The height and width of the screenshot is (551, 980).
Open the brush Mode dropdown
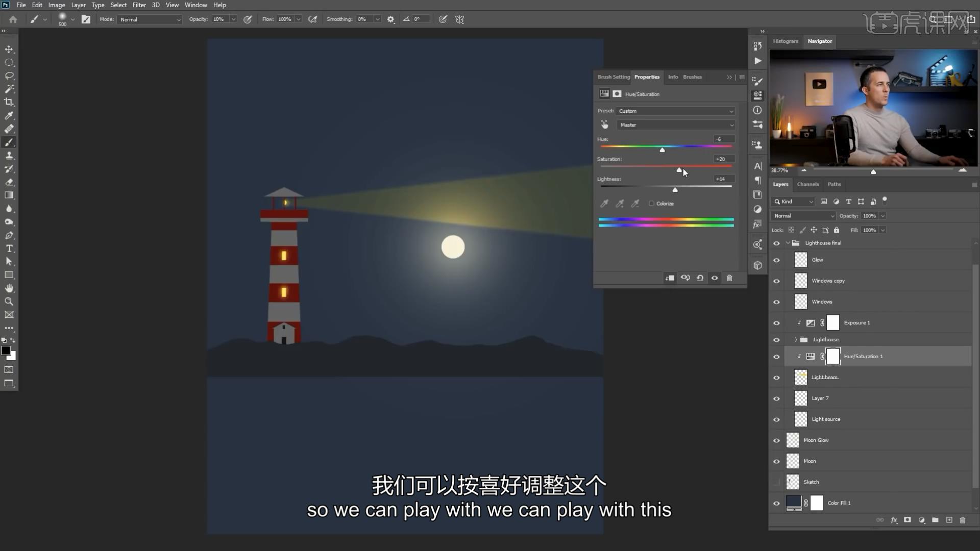pyautogui.click(x=150, y=19)
